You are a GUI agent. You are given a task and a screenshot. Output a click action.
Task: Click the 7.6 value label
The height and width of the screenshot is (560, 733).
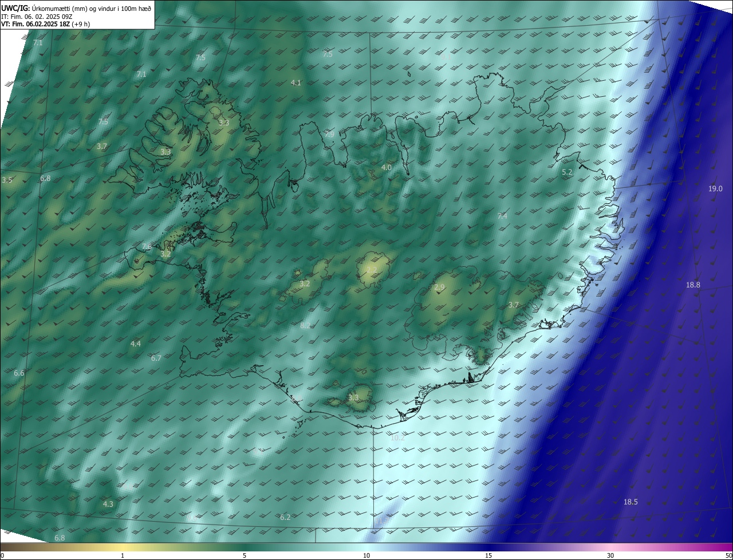point(147,246)
